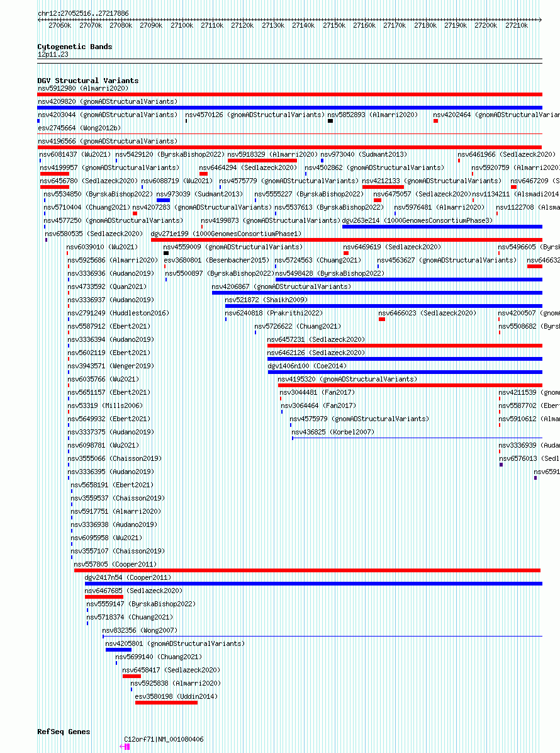
Task: Click the 27200k ruler tick label
Action: pyautogui.click(x=486, y=25)
